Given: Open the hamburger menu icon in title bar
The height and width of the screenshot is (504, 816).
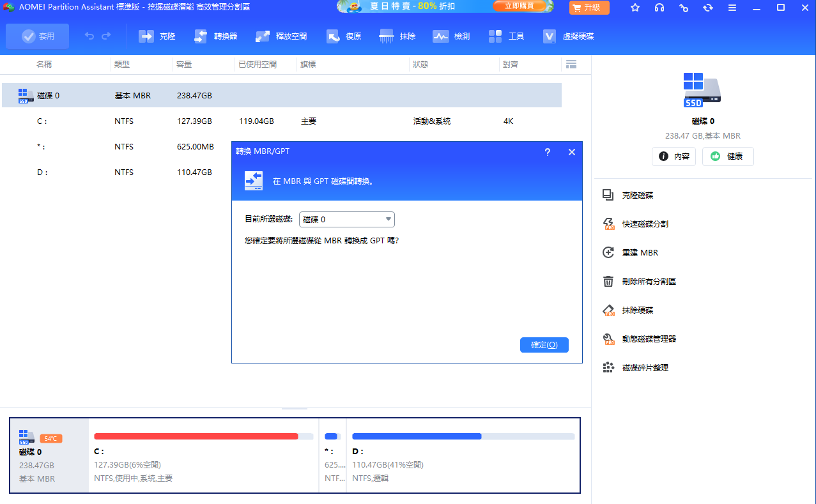Looking at the screenshot, I should (x=732, y=8).
